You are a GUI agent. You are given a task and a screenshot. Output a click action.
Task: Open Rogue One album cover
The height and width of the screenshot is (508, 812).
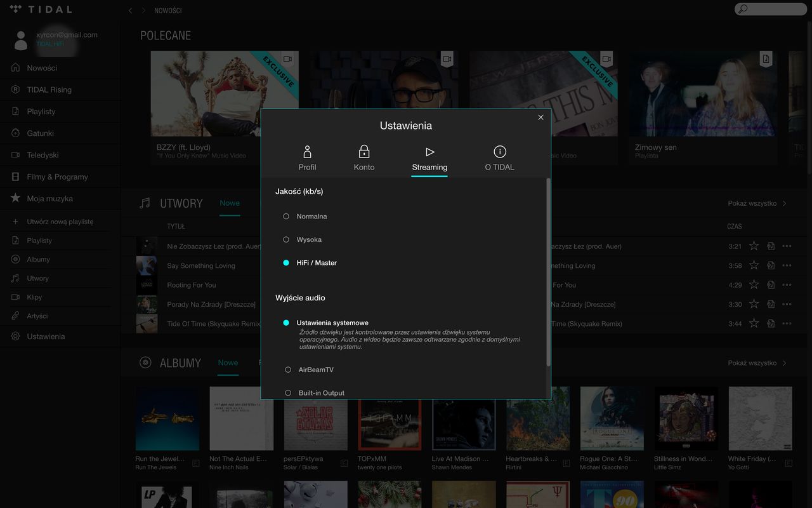coord(612,418)
